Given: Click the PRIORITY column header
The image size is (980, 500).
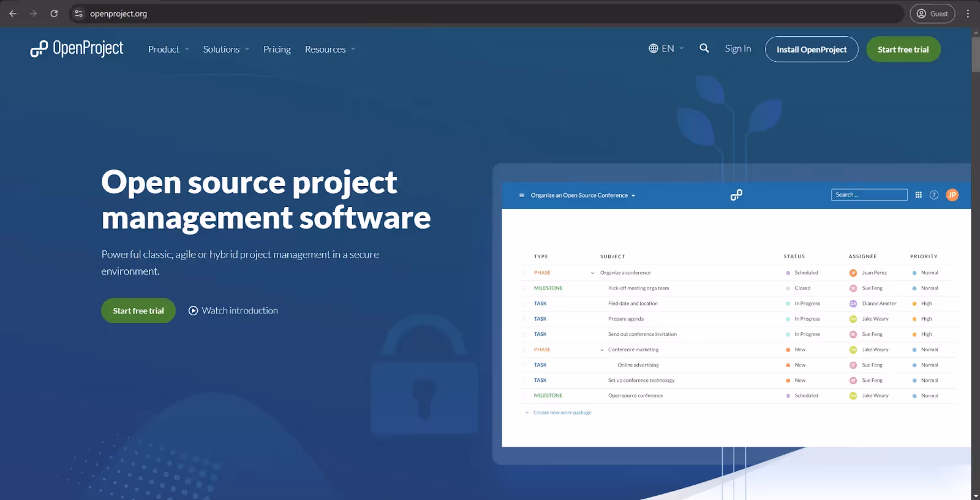Looking at the screenshot, I should [924, 256].
